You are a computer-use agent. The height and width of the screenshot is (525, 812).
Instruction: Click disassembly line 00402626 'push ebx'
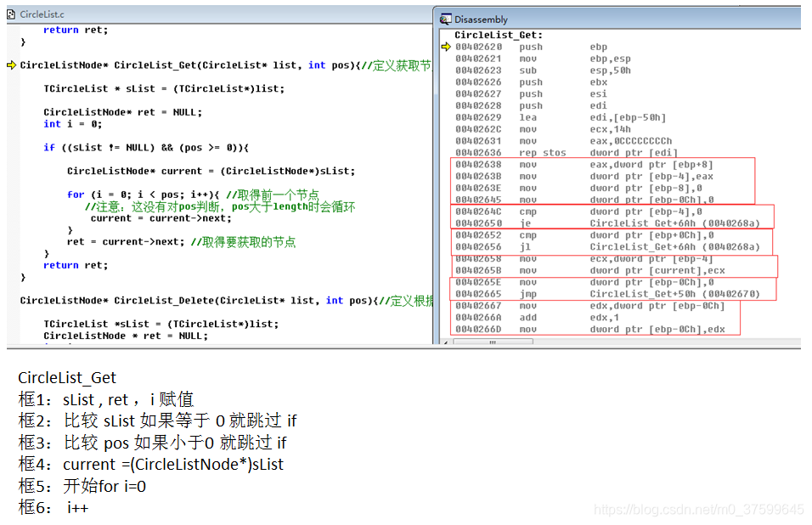(x=531, y=82)
